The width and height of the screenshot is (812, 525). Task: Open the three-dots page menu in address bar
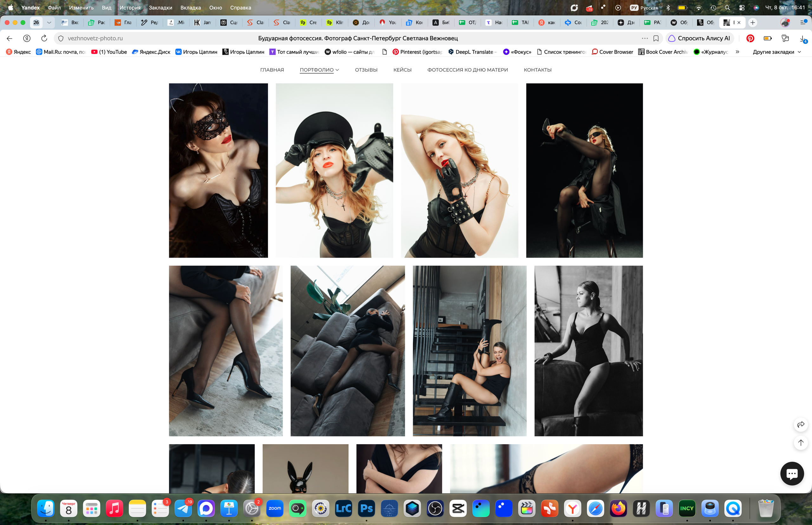pyautogui.click(x=645, y=38)
